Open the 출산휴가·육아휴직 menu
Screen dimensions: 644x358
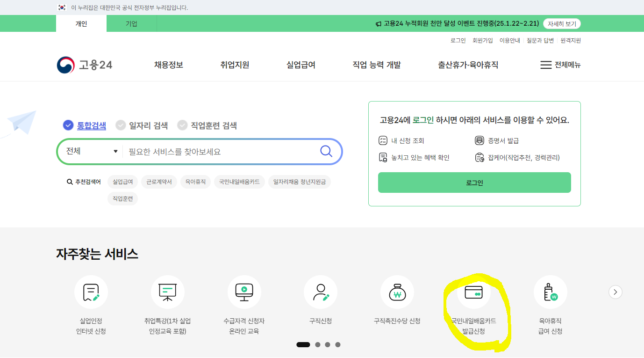[468, 65]
